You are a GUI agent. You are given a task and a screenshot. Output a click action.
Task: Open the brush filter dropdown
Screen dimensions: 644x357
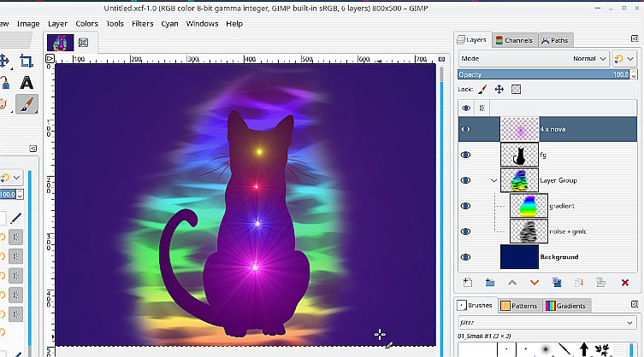547,323
